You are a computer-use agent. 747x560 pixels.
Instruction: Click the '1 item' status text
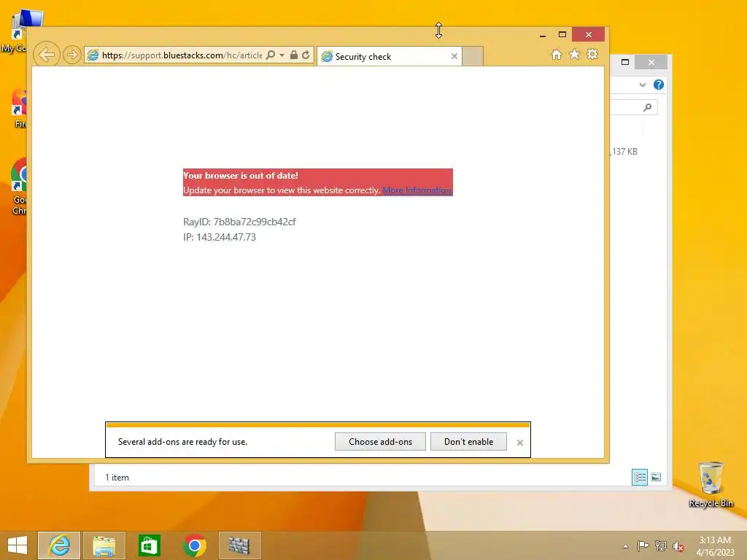(x=117, y=477)
